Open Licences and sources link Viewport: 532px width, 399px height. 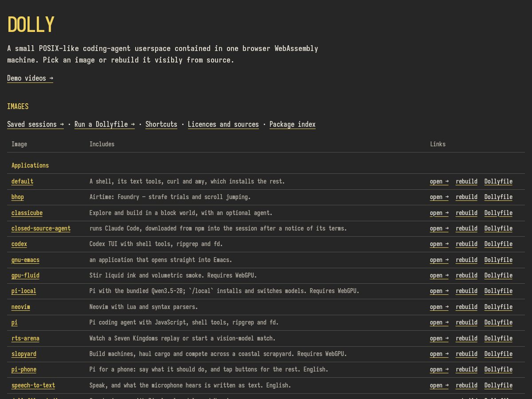(223, 124)
